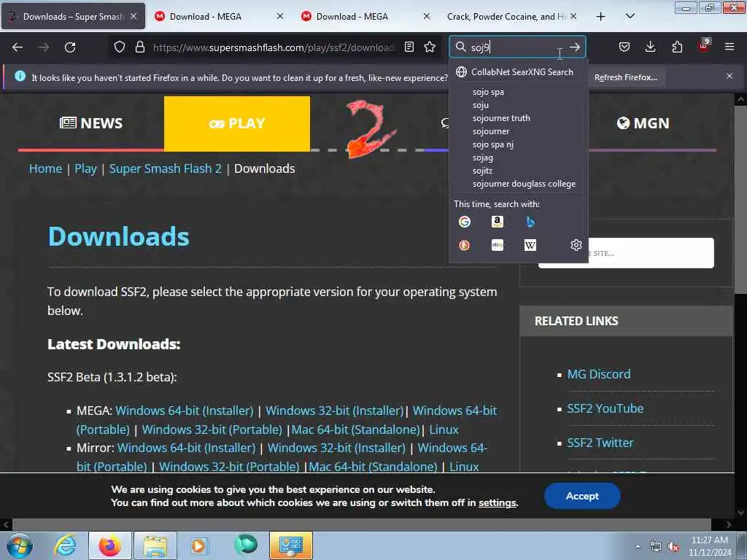Screen dimensions: 747x560
Task: Download Mirror Windows 32-bit (Installer)
Action: click(336, 448)
